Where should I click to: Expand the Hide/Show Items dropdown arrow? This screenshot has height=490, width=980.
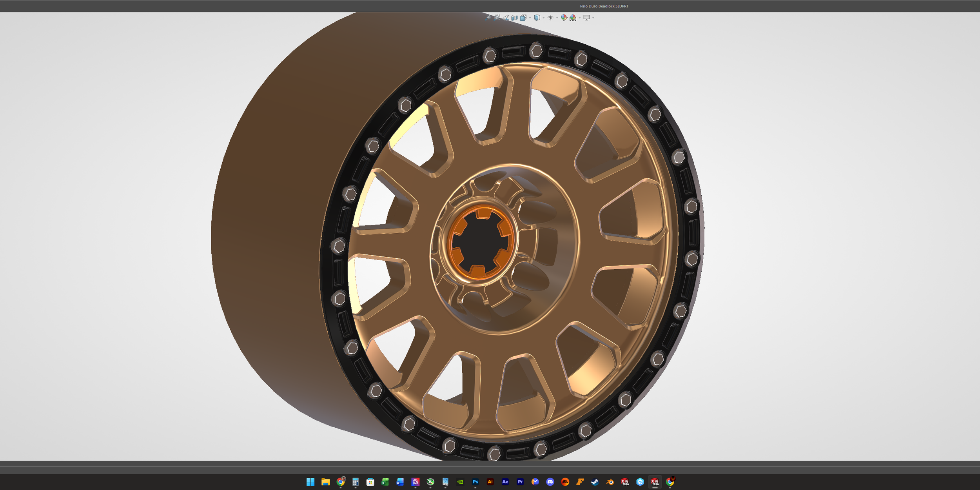557,18
